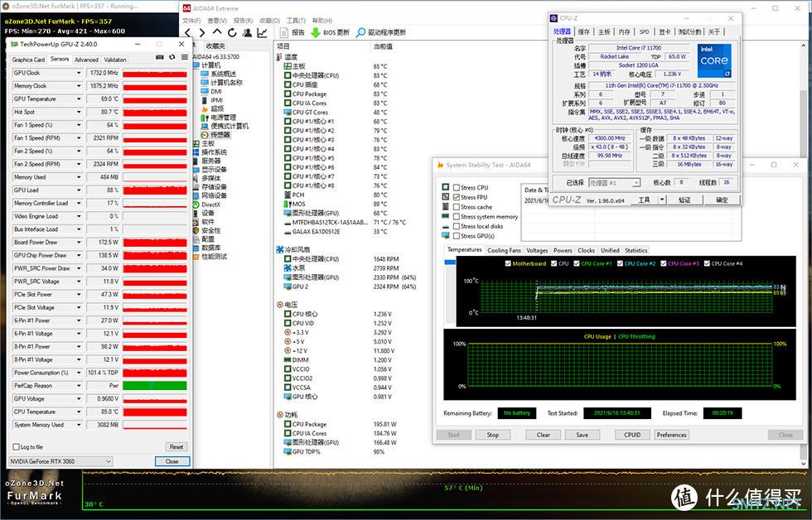This screenshot has height=520, width=812.
Task: Select IPMI item in AIDA64 tree
Action: (x=212, y=100)
